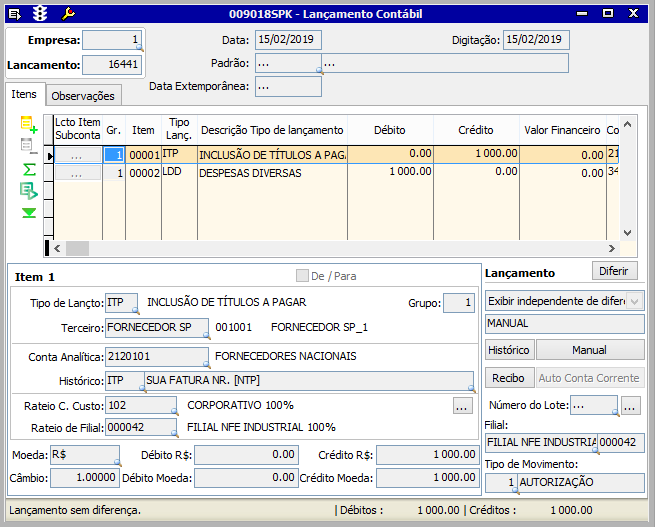Open Rateio C. Custo lookup magnifier
The height and width of the screenshot is (527, 655).
tap(174, 412)
